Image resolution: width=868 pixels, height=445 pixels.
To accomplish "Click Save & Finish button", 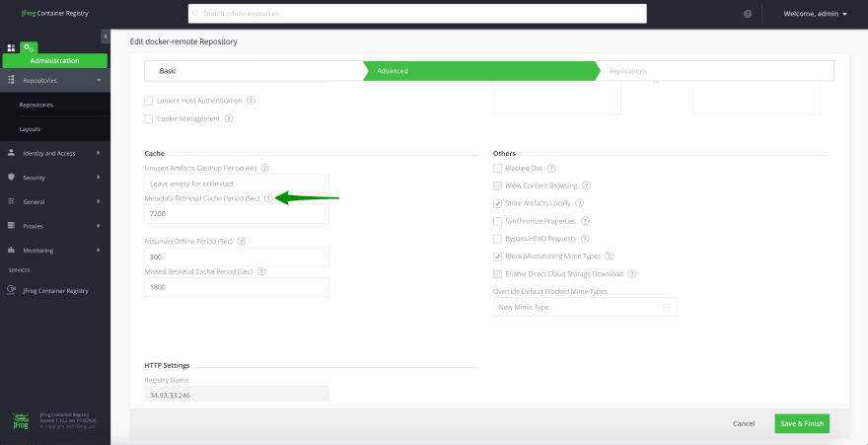I will click(802, 424).
